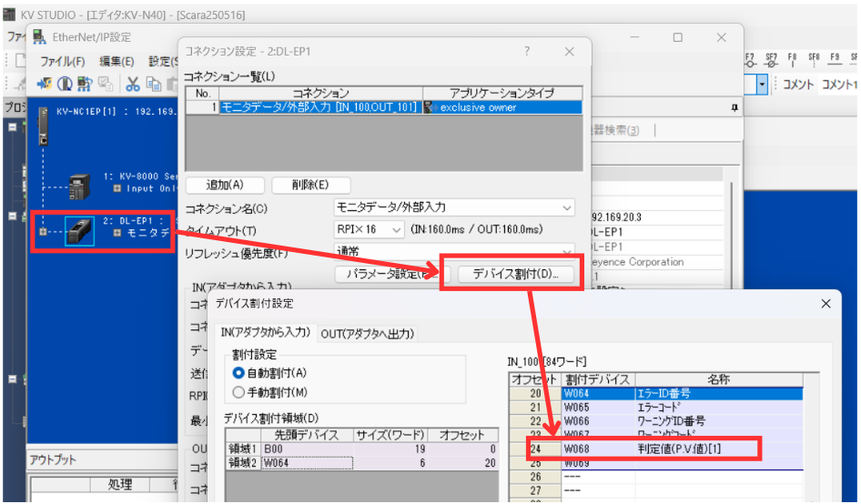Click the F8 vertical line ladder icon
Screen dimensions: 861x504
[x=792, y=60]
